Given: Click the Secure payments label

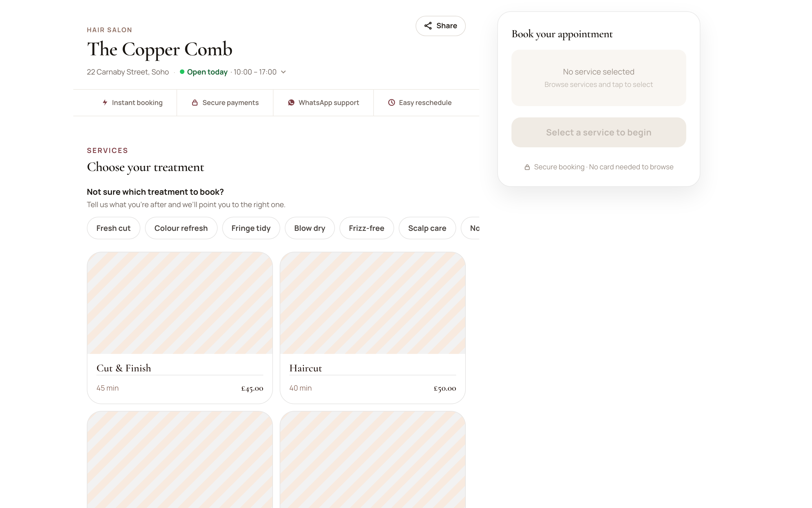Looking at the screenshot, I should pos(231,102).
